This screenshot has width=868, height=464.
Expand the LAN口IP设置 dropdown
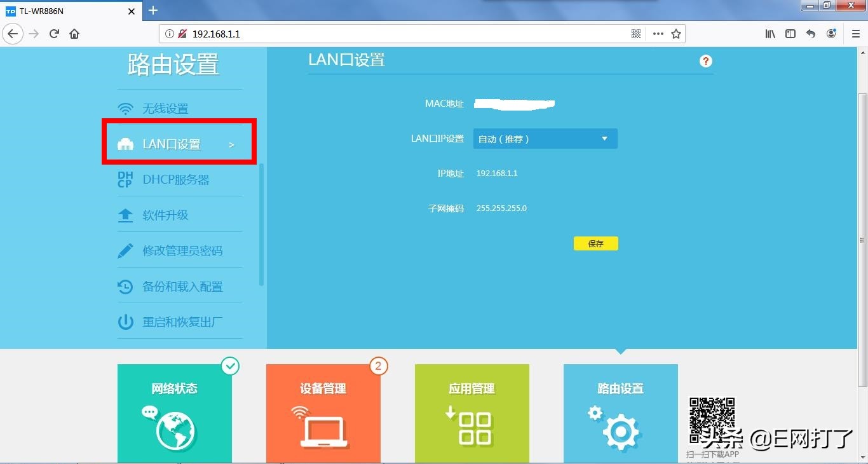(x=545, y=139)
